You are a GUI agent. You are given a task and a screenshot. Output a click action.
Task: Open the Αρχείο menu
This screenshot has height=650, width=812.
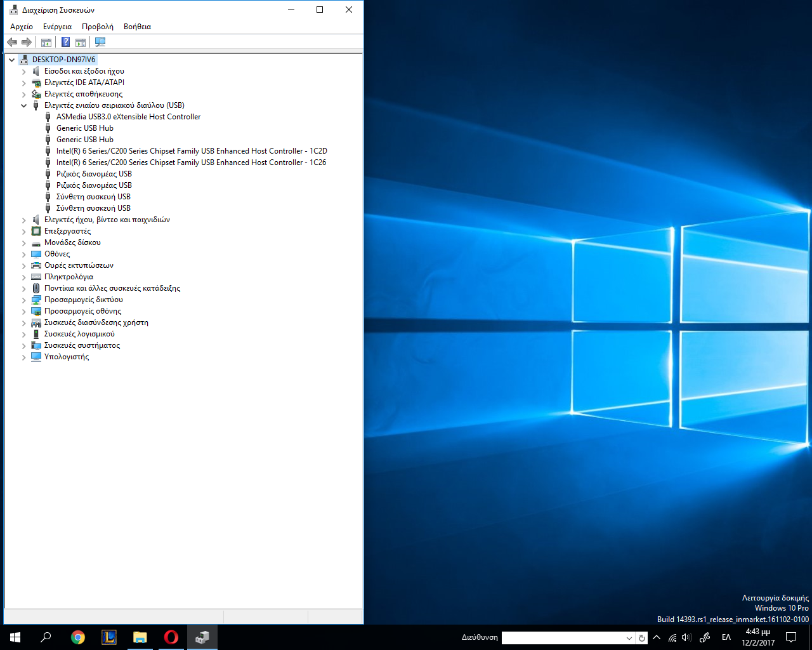point(22,27)
